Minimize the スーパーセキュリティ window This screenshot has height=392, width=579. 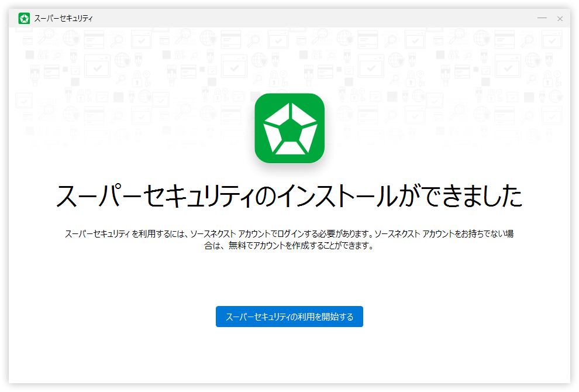pyautogui.click(x=542, y=19)
